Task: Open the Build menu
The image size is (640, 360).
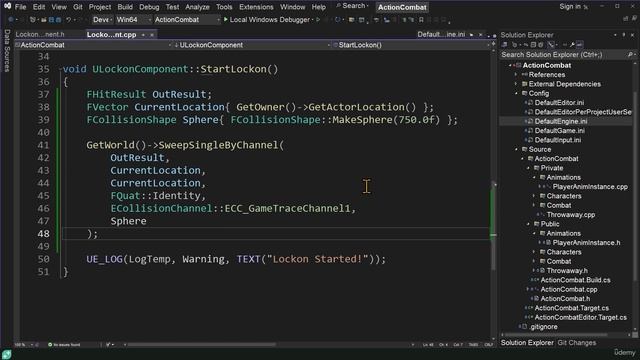Action: [125, 7]
